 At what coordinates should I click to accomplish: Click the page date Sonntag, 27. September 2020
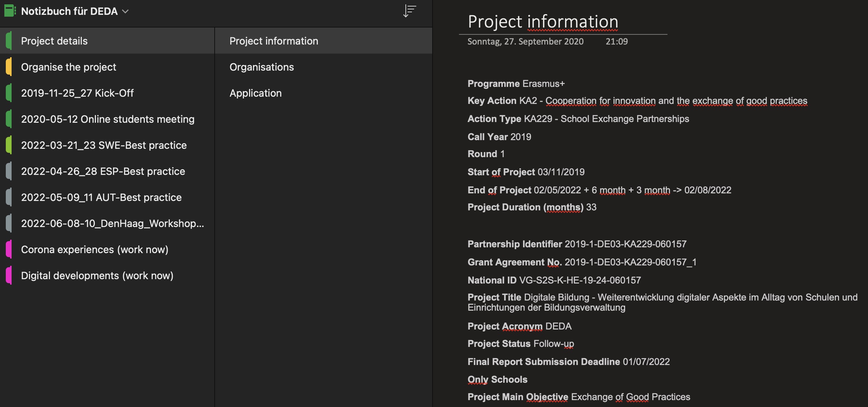coord(525,42)
